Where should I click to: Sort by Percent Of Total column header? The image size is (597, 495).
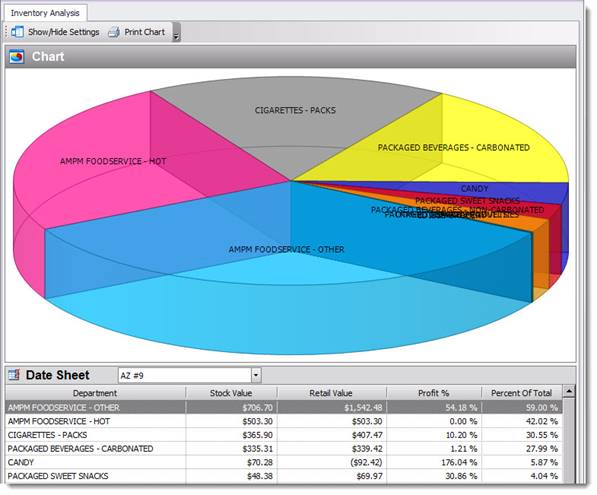coord(521,393)
